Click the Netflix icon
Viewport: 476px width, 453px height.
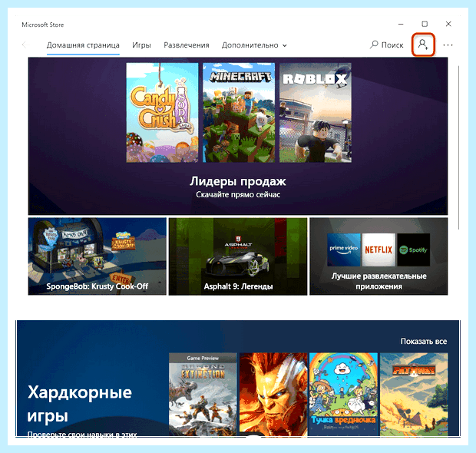(378, 250)
